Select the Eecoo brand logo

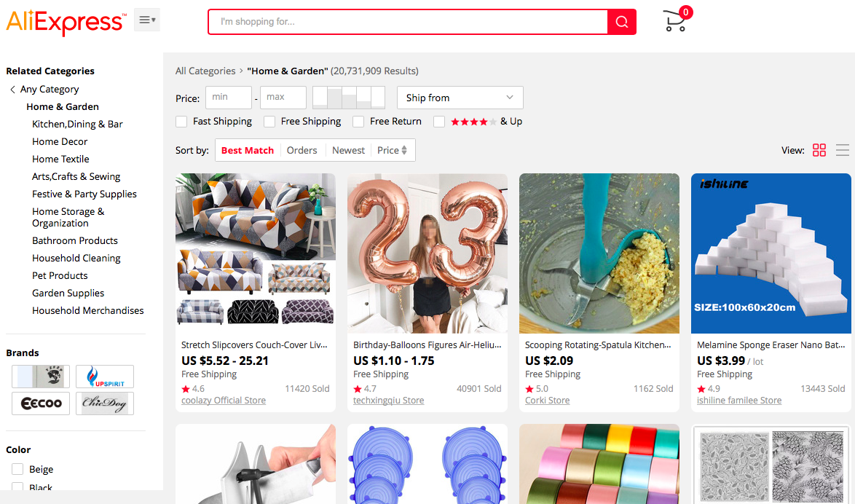(x=41, y=403)
